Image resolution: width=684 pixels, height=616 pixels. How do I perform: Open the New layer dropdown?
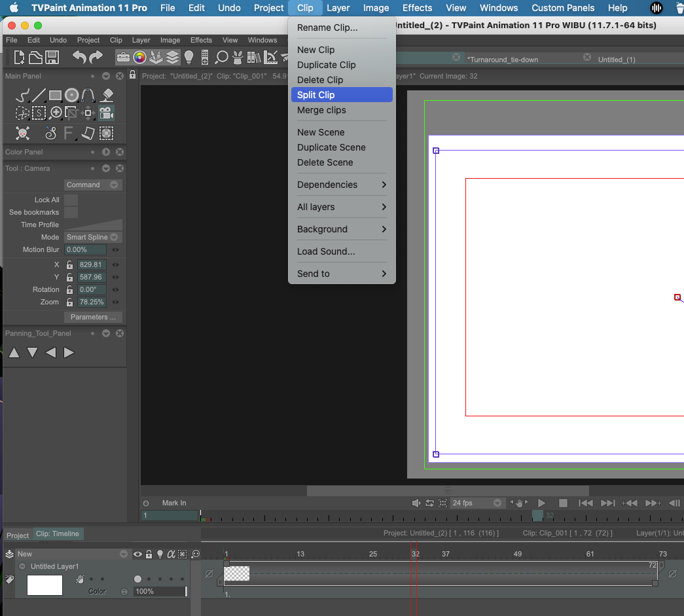pyautogui.click(x=72, y=554)
